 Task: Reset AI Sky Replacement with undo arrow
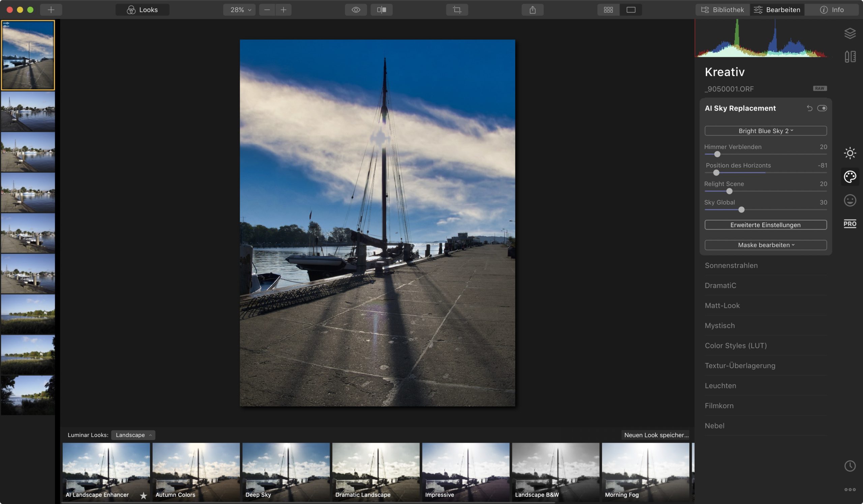pos(809,108)
